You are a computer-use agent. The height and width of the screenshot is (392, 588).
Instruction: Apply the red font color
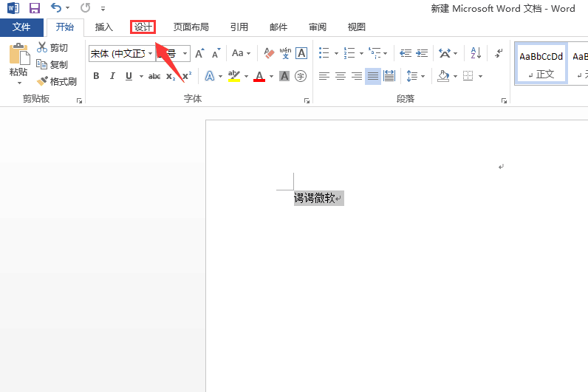point(259,76)
